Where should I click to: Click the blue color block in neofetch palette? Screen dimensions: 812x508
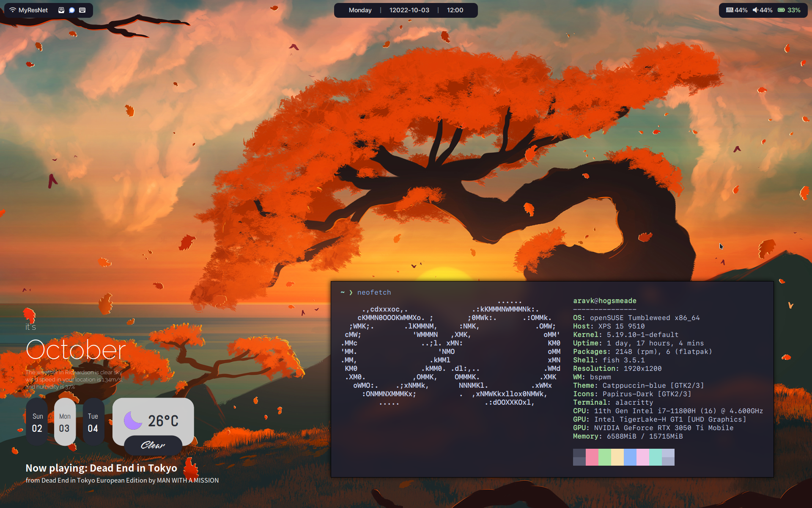630,457
